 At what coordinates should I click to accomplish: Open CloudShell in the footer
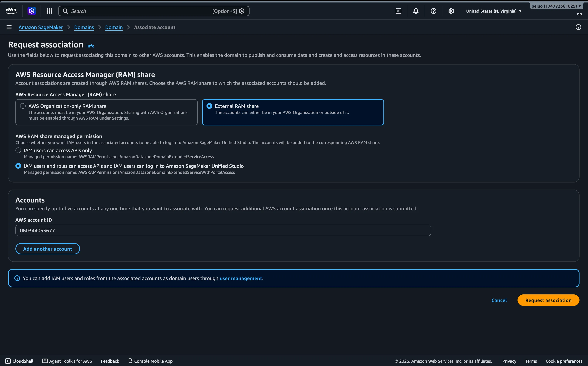pyautogui.click(x=19, y=361)
